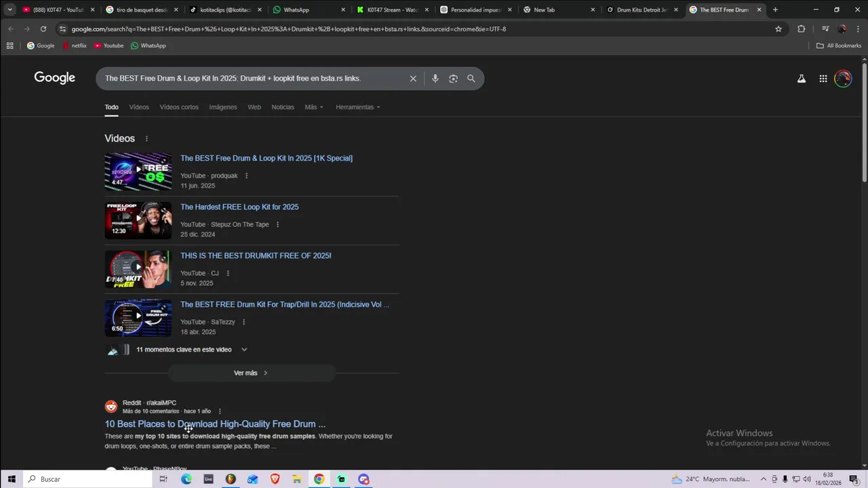Switch to Noticias search tab

coord(283,107)
